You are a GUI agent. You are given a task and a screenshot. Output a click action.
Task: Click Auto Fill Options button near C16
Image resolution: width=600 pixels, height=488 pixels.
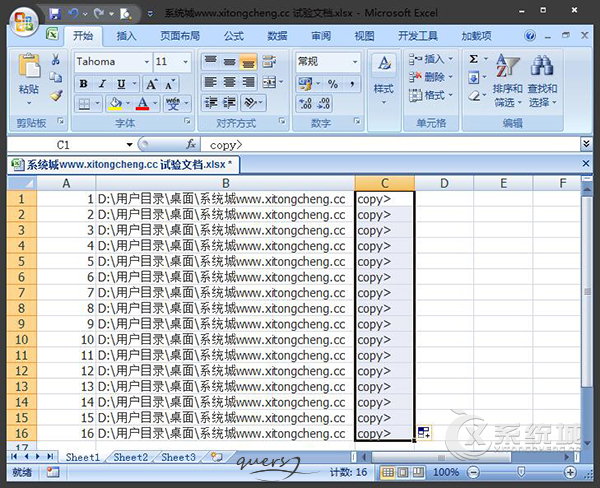coord(424,433)
